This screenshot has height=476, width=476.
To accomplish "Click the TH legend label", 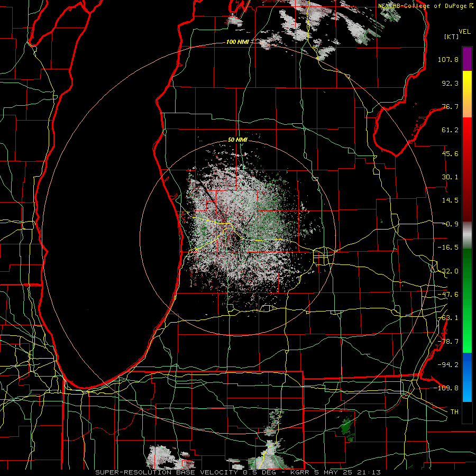I will (454, 412).
